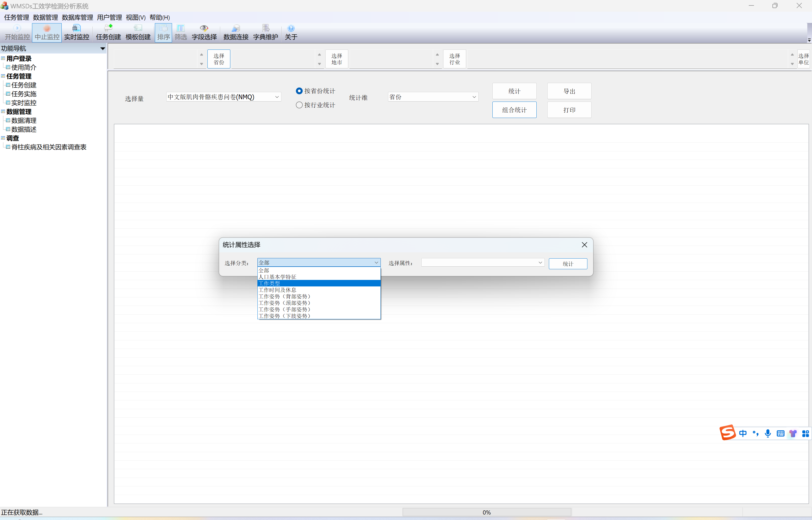Image resolution: width=812 pixels, height=520 pixels.
Task: Collapse the 用户登录 tree node
Action: [x=3, y=58]
